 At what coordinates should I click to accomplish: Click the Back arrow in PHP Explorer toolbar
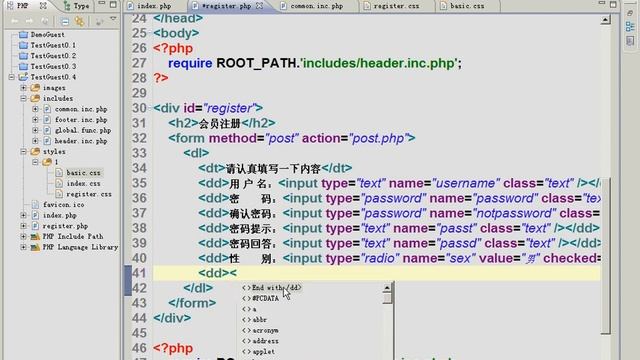coord(15,21)
